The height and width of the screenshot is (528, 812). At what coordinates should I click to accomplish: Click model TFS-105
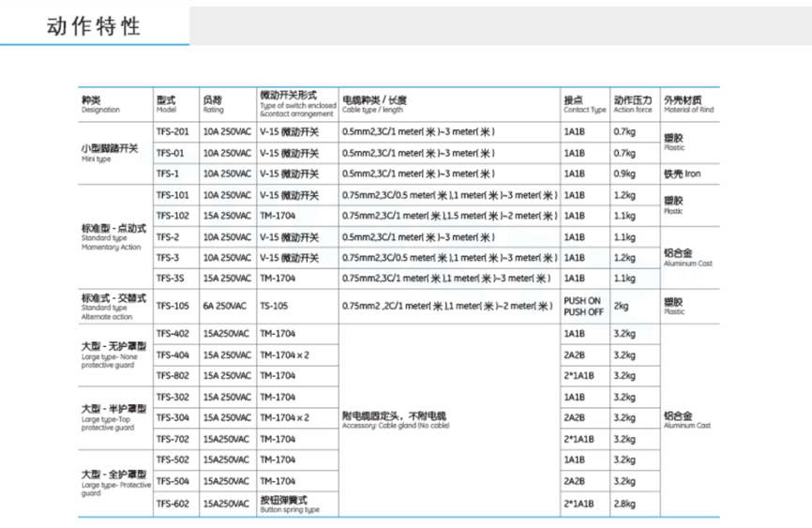[173, 307]
